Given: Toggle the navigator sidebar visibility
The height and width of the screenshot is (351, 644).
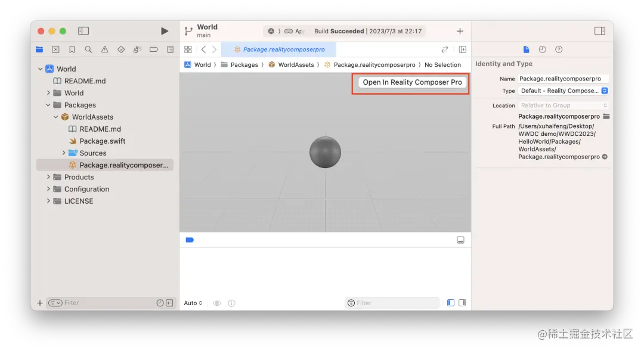Looking at the screenshot, I should [83, 31].
